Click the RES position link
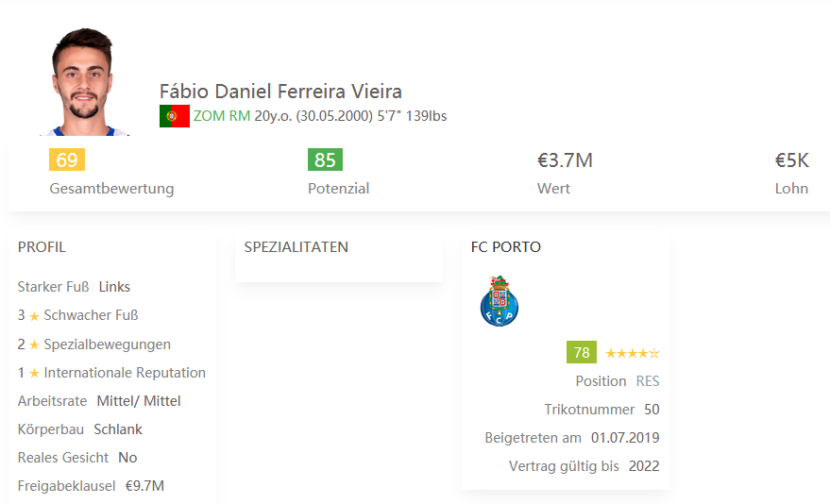The height and width of the screenshot is (504, 830). point(648,381)
